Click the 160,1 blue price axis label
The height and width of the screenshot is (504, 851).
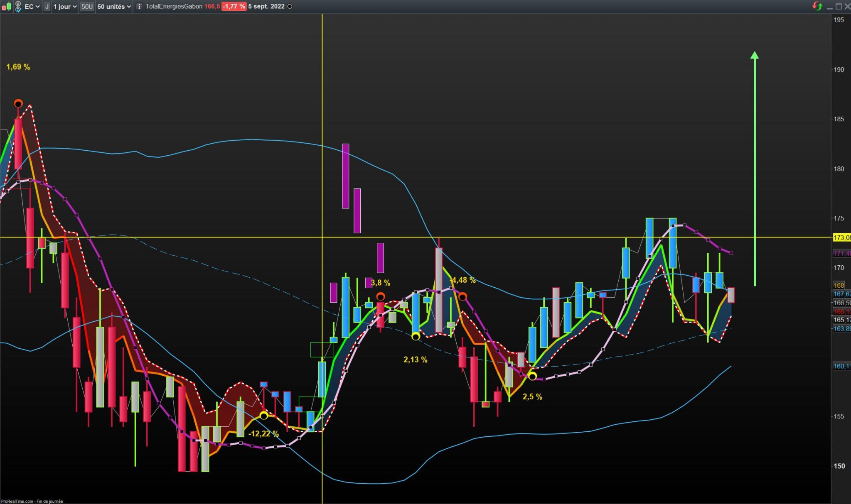point(841,366)
